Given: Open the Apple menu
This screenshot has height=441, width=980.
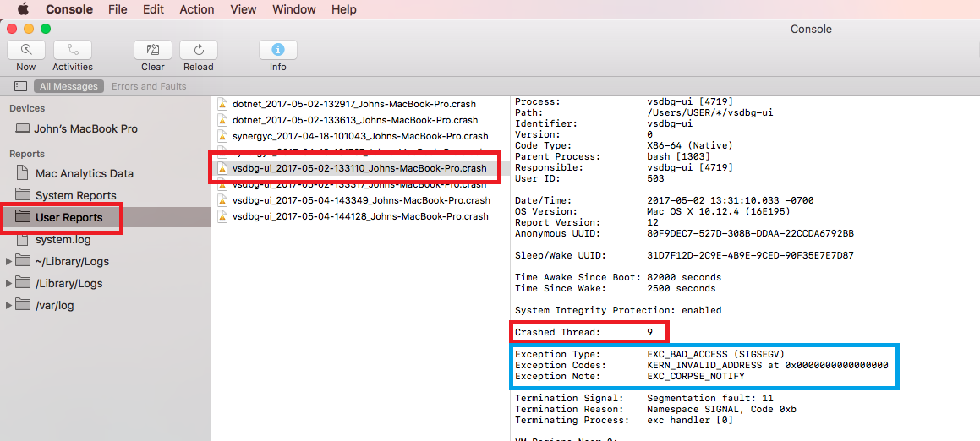Looking at the screenshot, I should 23,8.
